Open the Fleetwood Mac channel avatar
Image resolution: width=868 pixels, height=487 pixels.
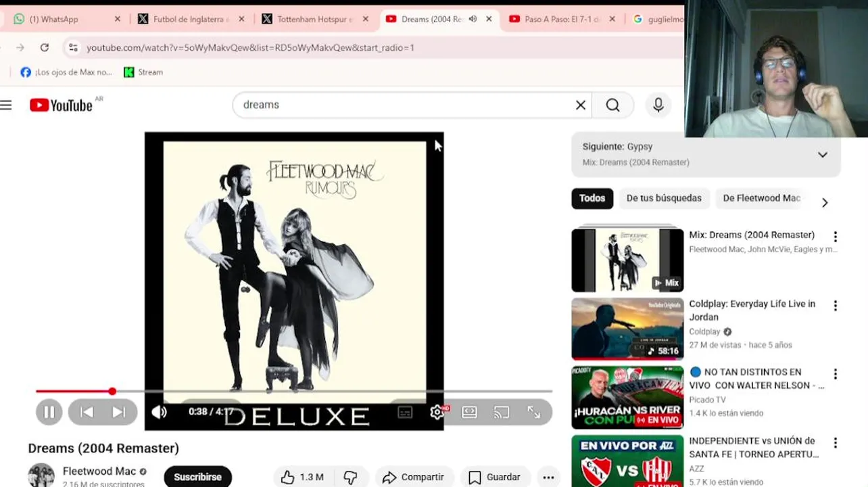click(41, 475)
